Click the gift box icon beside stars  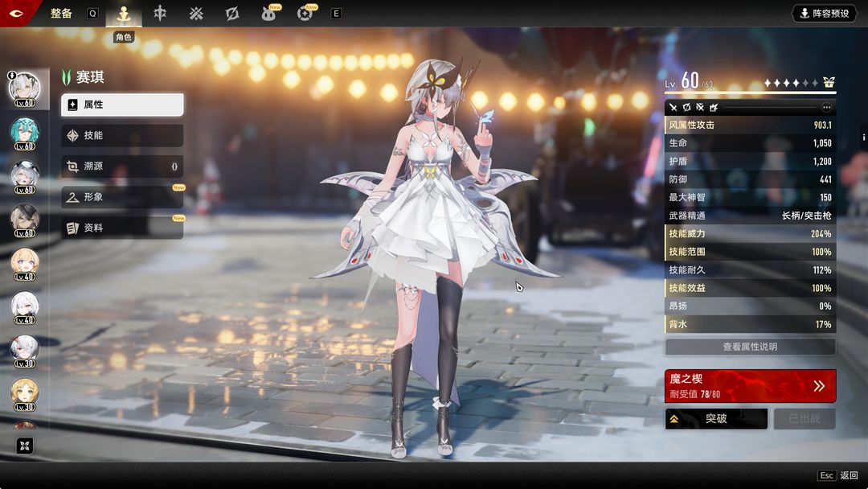click(829, 83)
